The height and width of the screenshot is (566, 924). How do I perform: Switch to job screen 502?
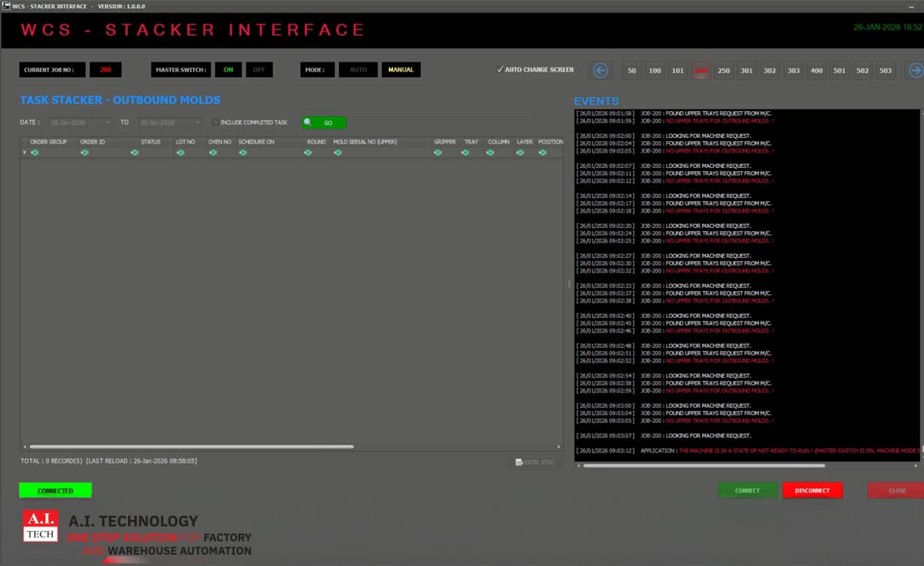point(862,71)
